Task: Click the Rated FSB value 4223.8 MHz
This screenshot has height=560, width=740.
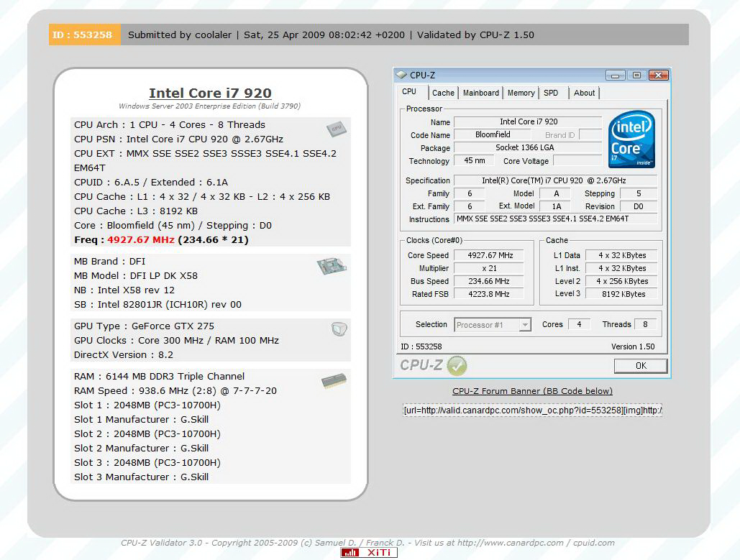Action: 489,294
